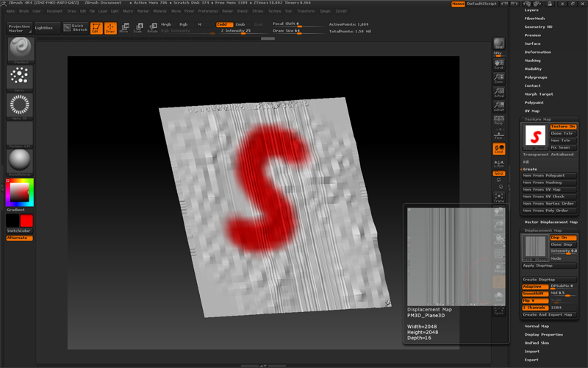Open the Spray stroke selector

(x=20, y=78)
